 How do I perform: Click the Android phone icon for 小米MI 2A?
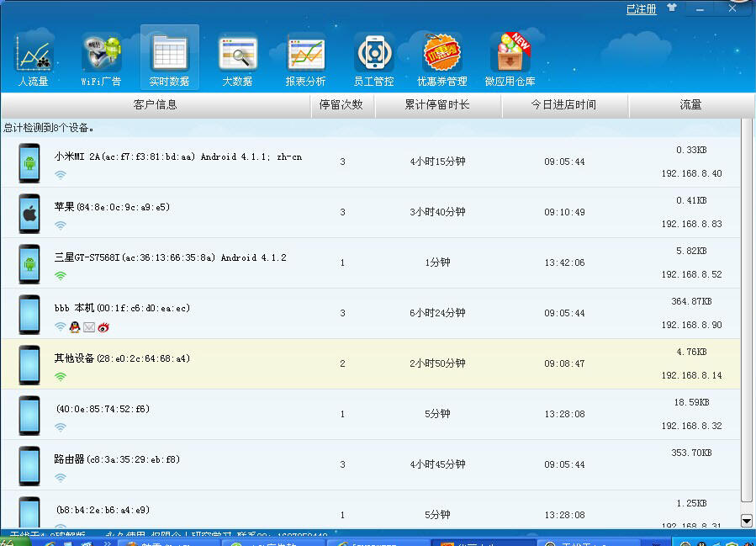[x=29, y=163]
